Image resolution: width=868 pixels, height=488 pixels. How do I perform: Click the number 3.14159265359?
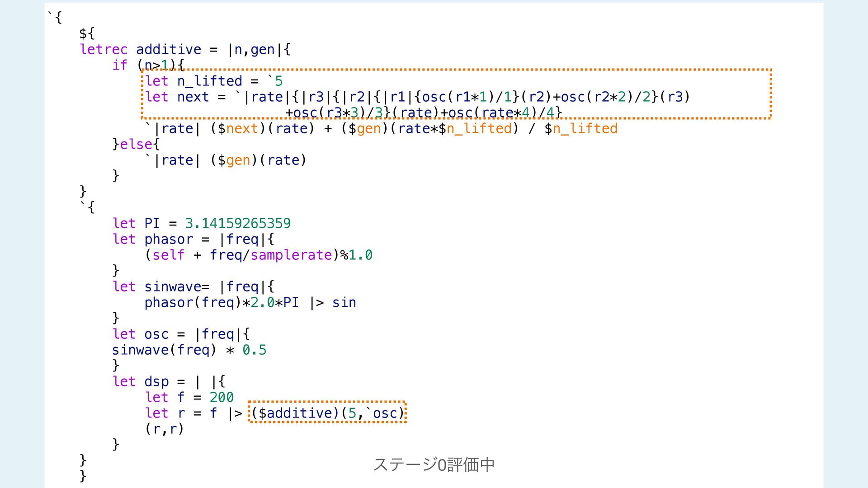pos(238,223)
